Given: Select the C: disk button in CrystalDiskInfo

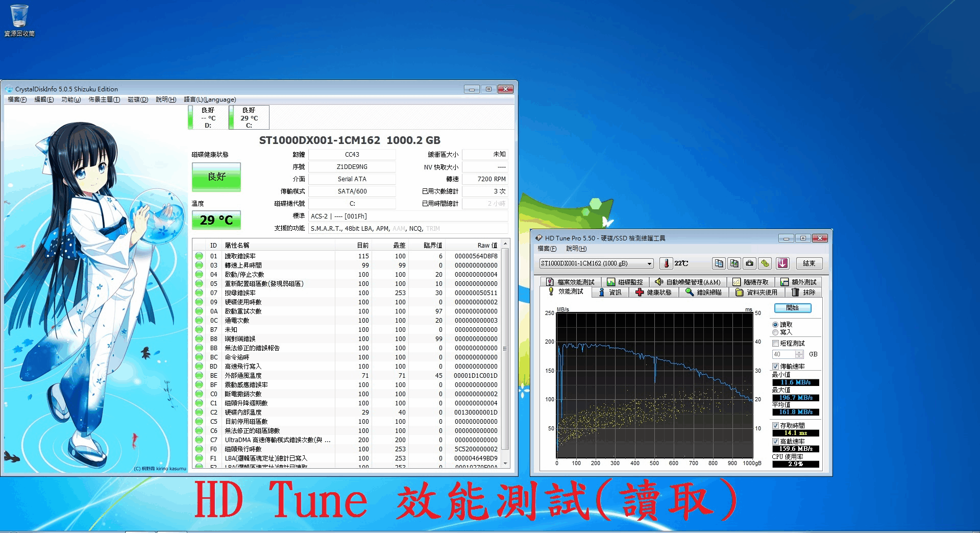Looking at the screenshot, I should coord(249,117).
